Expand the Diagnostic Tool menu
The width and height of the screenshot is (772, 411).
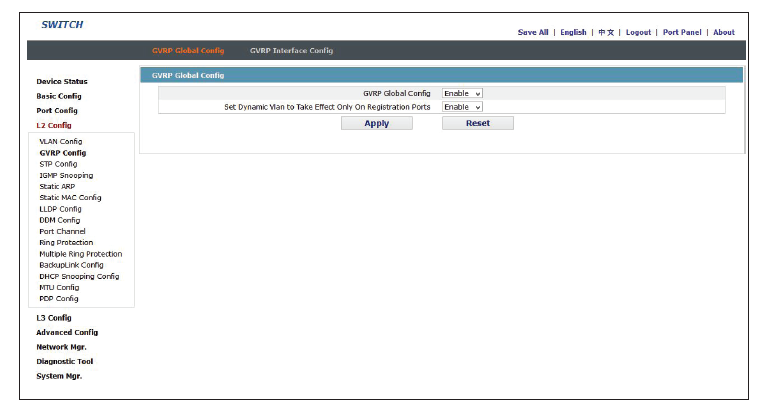[65, 361]
